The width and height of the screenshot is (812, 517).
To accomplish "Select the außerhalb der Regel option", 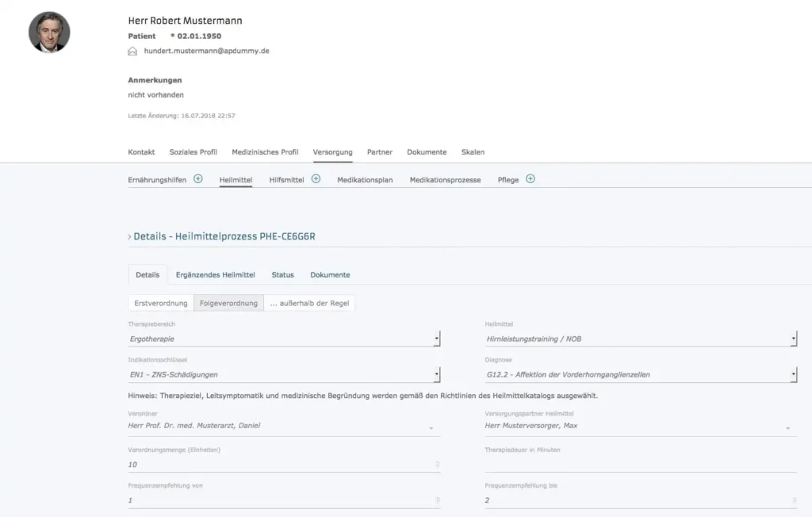I will pyautogui.click(x=310, y=303).
